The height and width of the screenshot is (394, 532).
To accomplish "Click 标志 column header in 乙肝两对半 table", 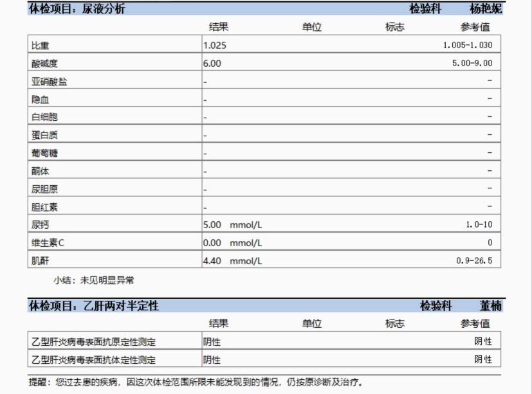I will click(394, 323).
